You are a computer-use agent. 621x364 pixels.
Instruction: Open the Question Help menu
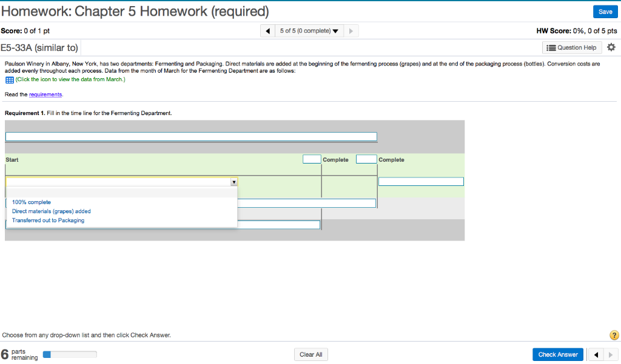(x=571, y=47)
